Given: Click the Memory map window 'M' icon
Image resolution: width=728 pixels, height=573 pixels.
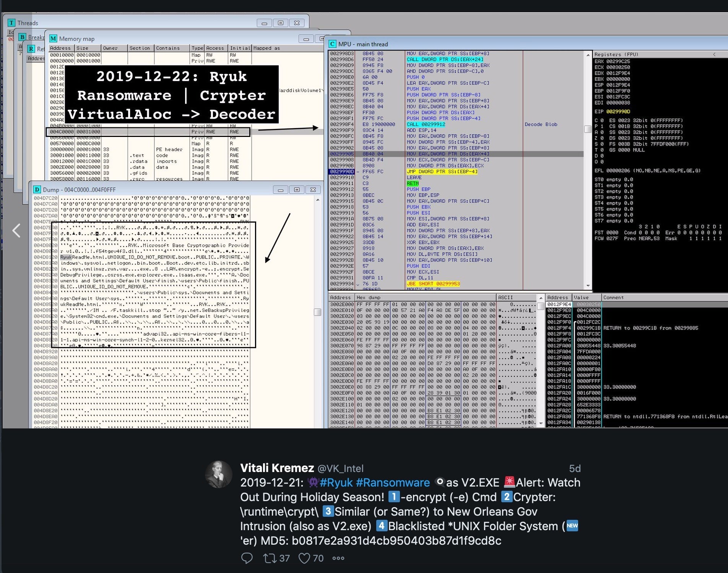Looking at the screenshot, I should pyautogui.click(x=53, y=39).
